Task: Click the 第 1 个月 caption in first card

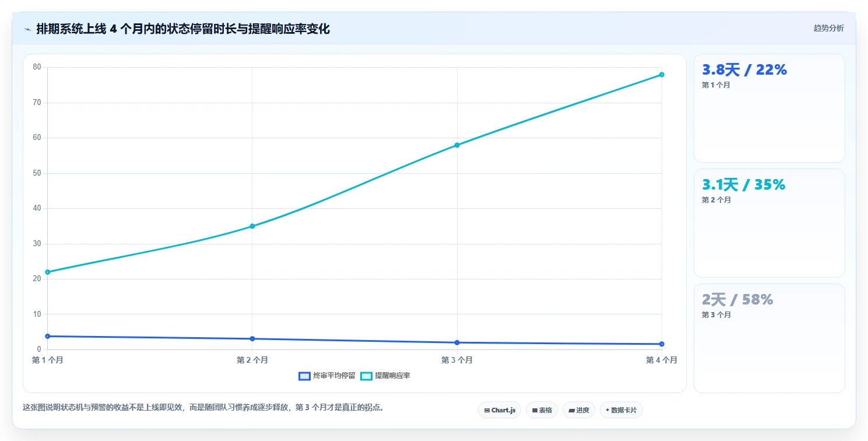Action: 716,85
